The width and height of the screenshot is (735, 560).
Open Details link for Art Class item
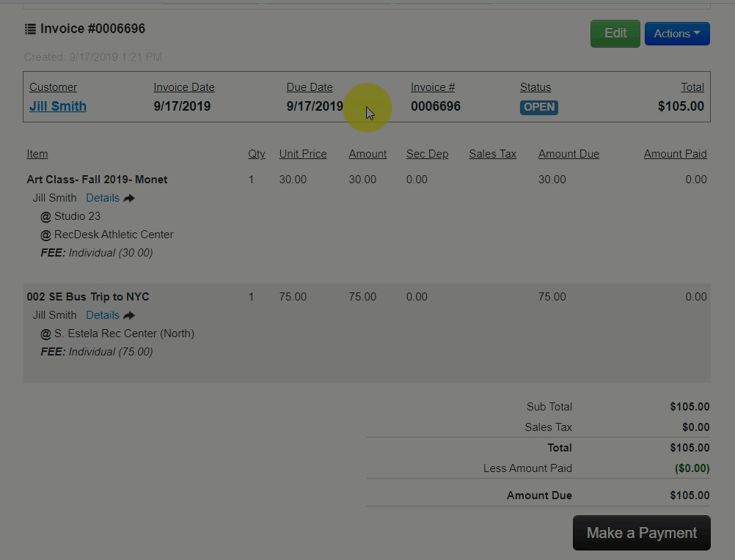coord(102,198)
